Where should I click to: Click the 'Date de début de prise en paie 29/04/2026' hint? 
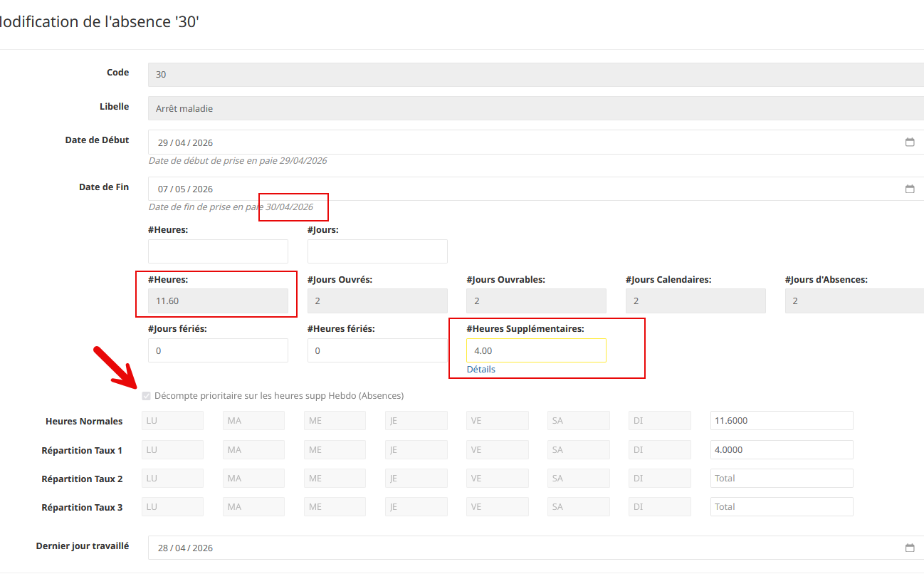tap(238, 161)
